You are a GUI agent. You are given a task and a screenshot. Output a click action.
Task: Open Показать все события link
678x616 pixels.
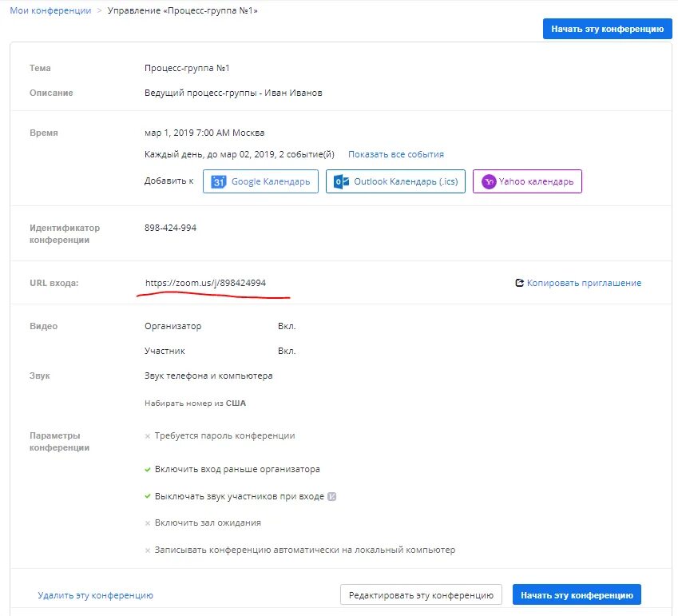pyautogui.click(x=396, y=154)
